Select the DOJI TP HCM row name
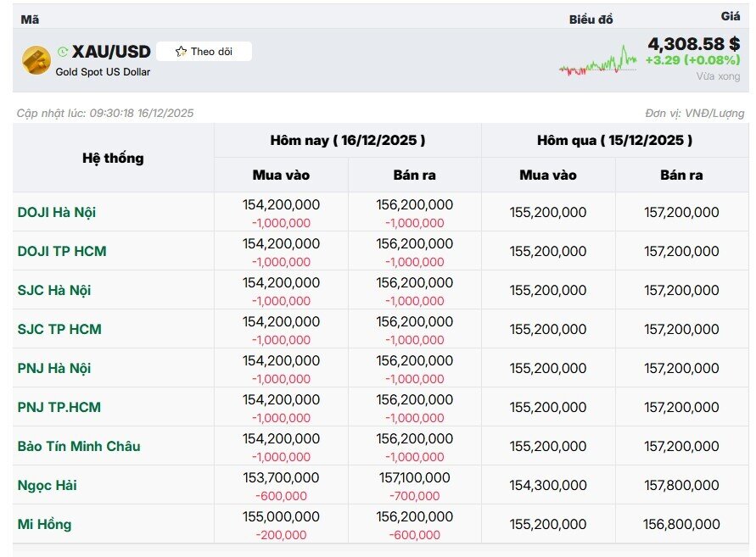 click(62, 251)
